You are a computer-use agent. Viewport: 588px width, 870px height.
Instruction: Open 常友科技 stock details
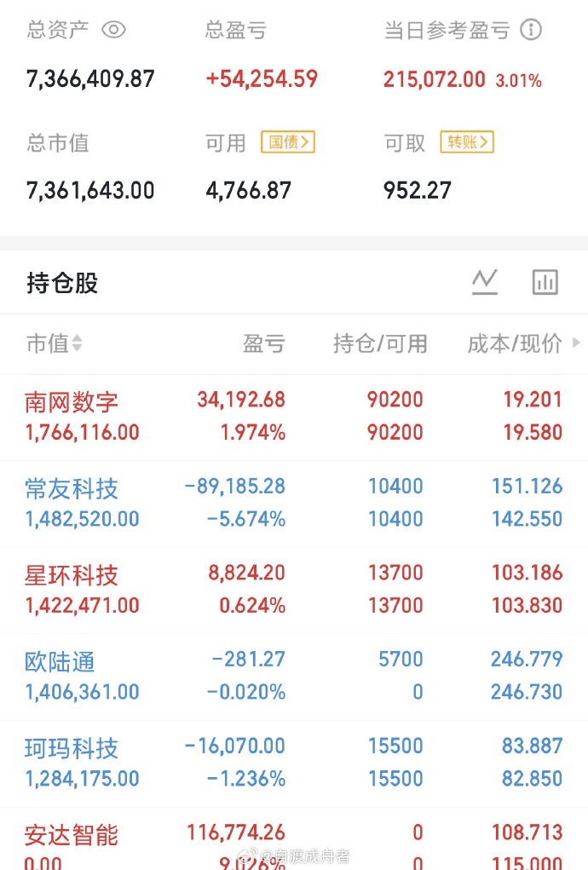coord(71,487)
